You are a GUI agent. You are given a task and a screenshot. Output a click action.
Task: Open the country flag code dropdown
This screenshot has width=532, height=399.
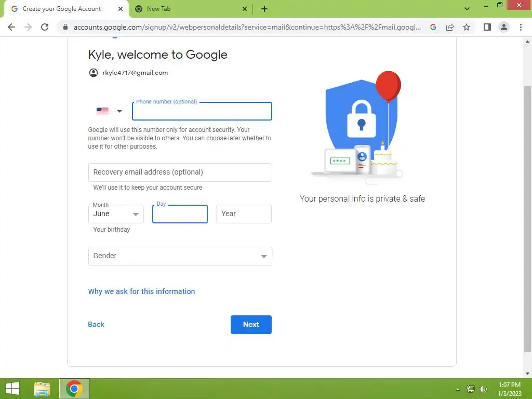pyautogui.click(x=109, y=111)
